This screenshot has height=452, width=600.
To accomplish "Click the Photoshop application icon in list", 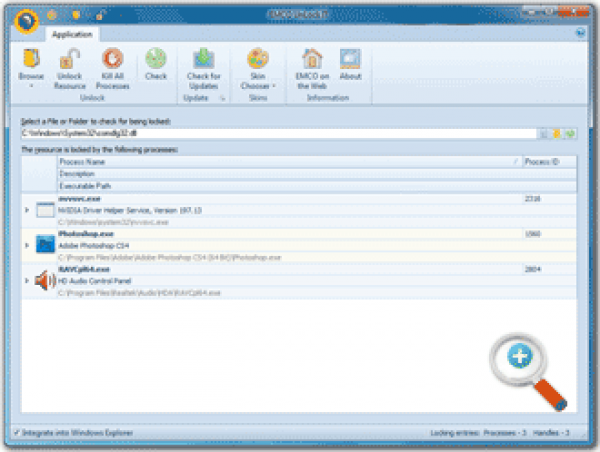I will click(45, 244).
